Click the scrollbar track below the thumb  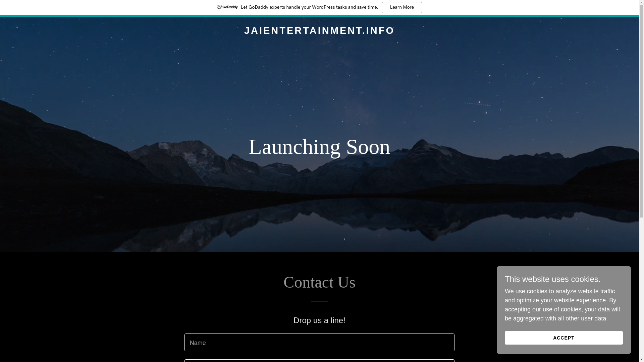coord(641,288)
